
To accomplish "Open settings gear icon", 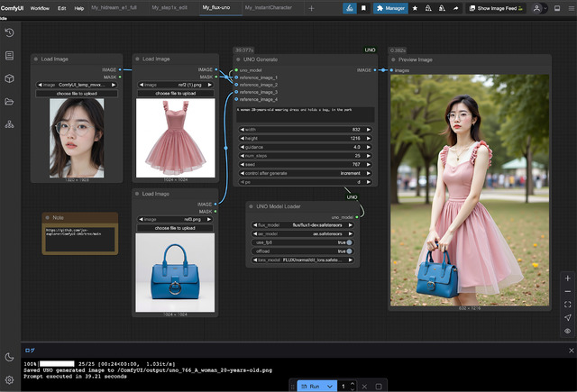I will point(10,380).
